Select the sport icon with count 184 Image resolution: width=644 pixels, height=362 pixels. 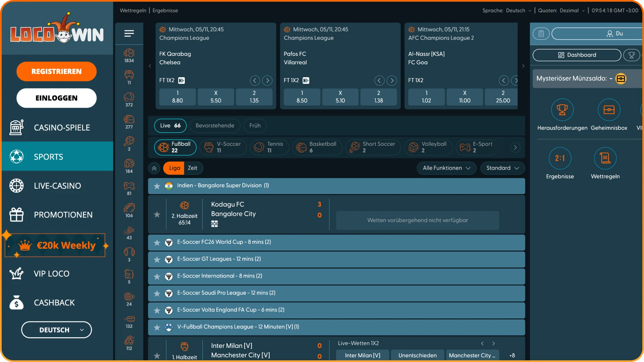coord(129,166)
